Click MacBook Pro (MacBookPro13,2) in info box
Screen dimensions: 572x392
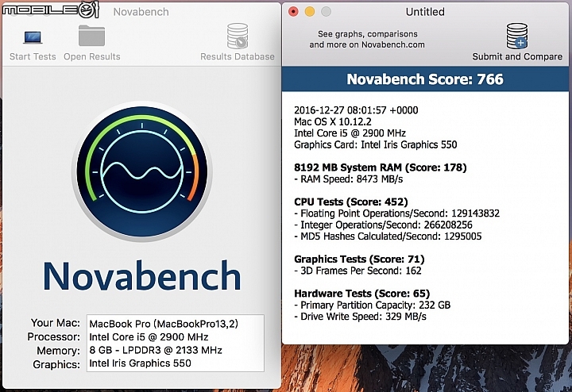tap(164, 324)
